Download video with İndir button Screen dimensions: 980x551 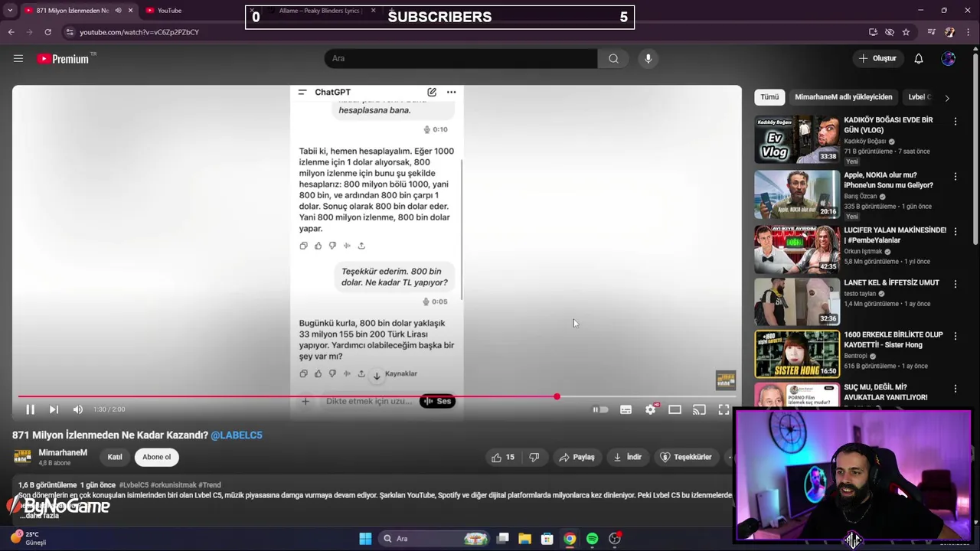pos(627,457)
